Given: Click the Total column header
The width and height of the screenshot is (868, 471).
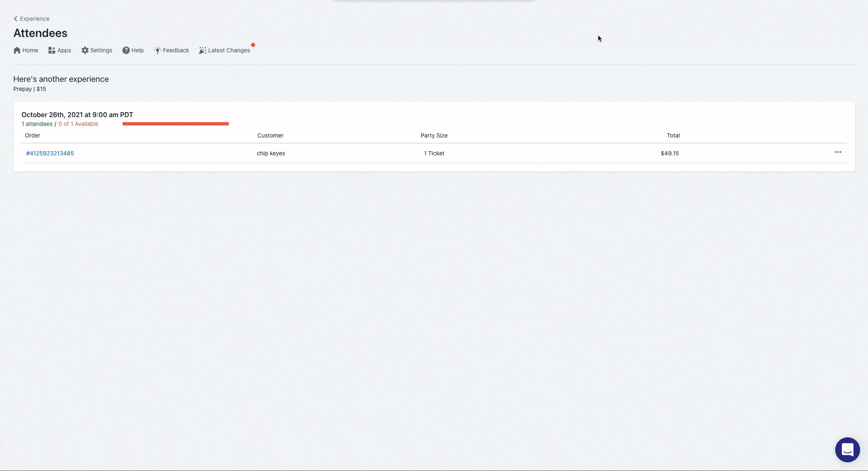Looking at the screenshot, I should click(x=673, y=135).
